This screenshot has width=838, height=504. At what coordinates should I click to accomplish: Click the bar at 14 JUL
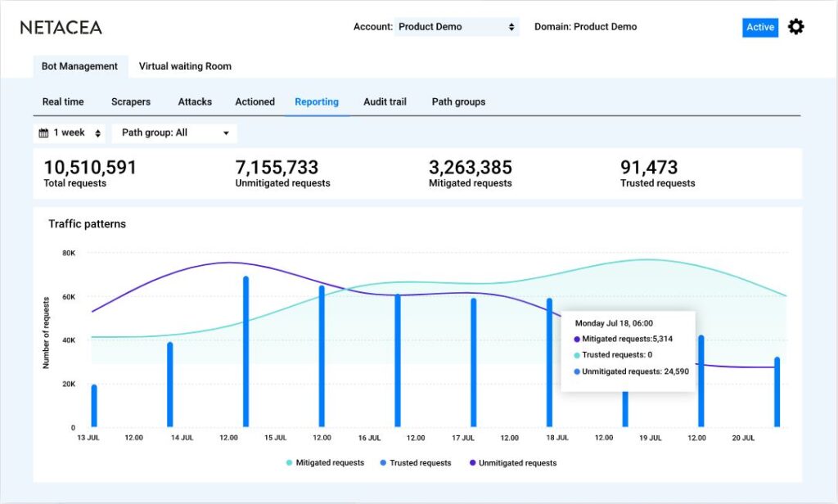click(x=169, y=385)
